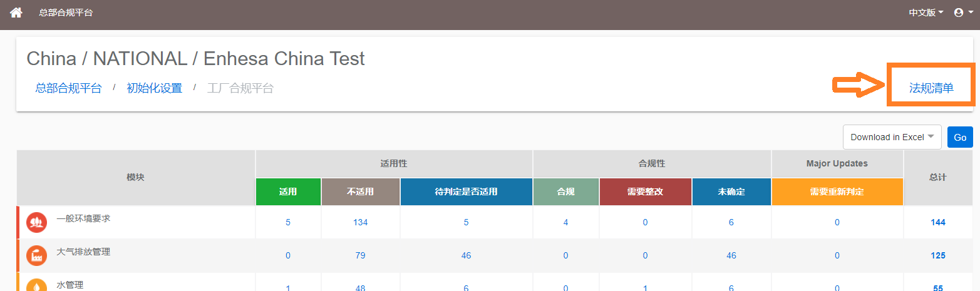The height and width of the screenshot is (291, 980).
Task: Open total 144 for 一般环境要求
Action: 938,222
